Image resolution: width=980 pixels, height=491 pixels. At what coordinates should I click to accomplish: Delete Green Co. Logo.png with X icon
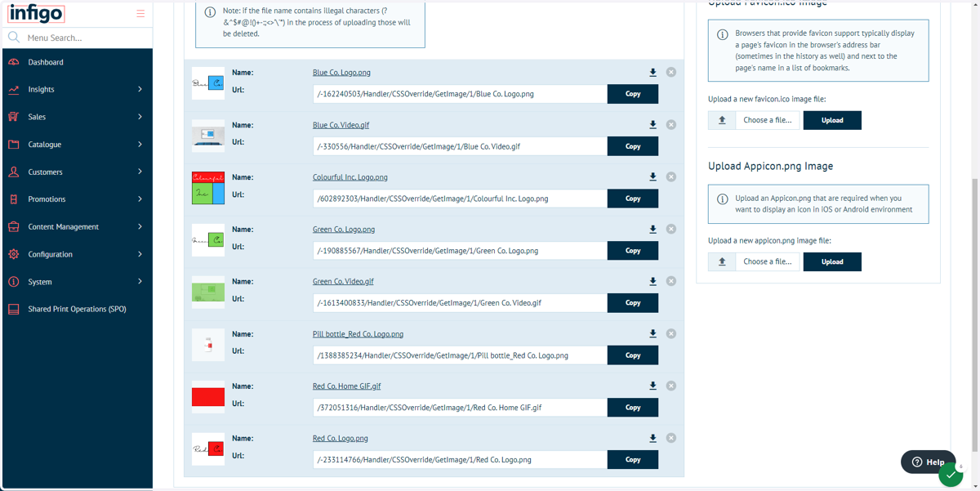click(x=671, y=229)
